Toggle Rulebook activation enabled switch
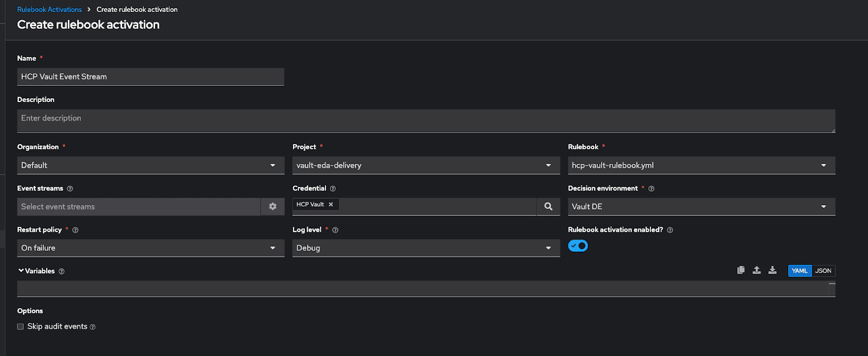This screenshot has height=356, width=868. point(578,246)
